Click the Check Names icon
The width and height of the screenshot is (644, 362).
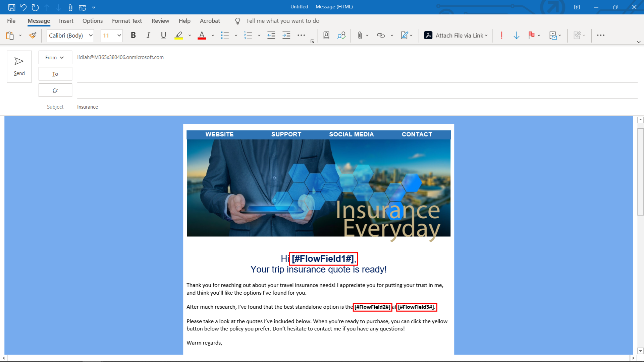(341, 35)
